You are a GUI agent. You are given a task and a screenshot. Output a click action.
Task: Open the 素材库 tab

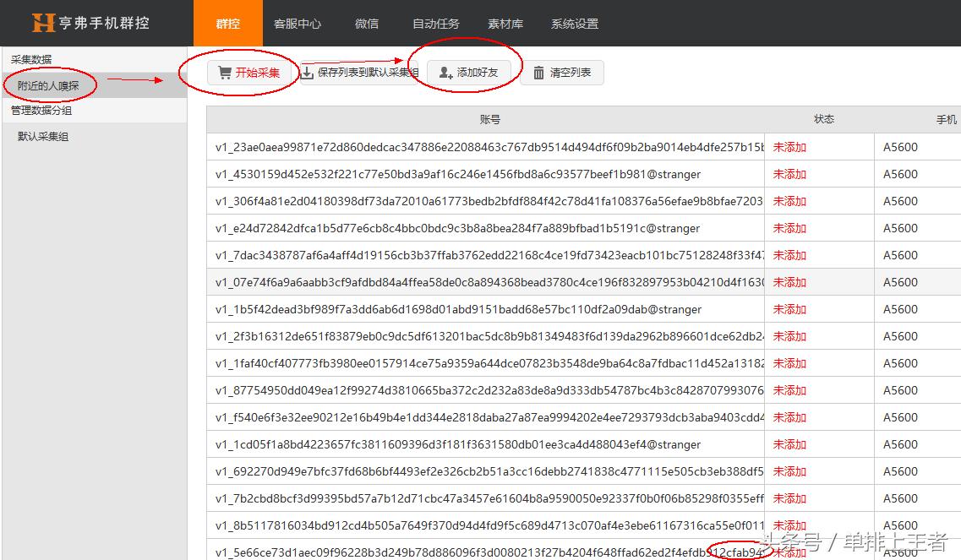[505, 24]
